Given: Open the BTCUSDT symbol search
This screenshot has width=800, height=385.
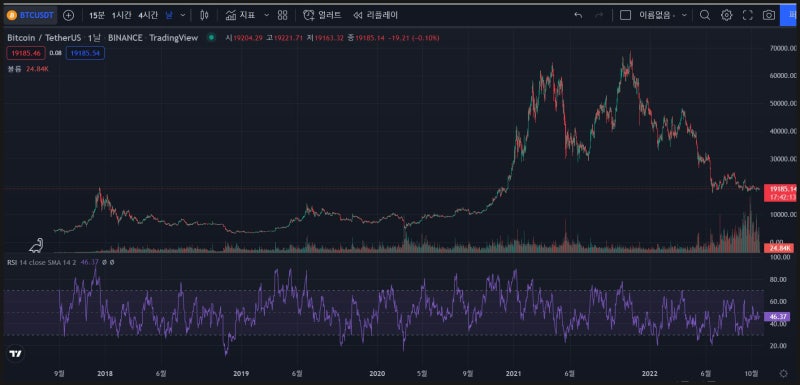Looking at the screenshot, I should point(31,15).
